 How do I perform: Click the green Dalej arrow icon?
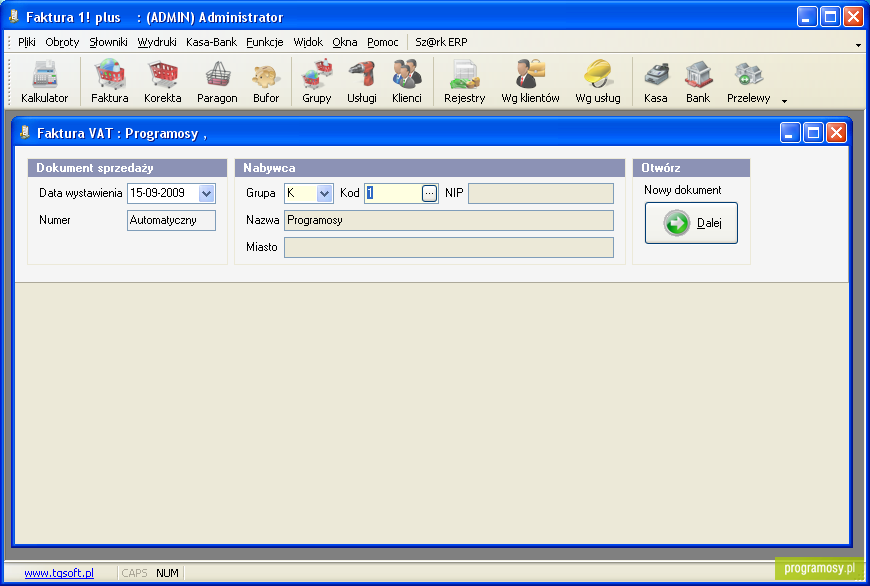676,223
